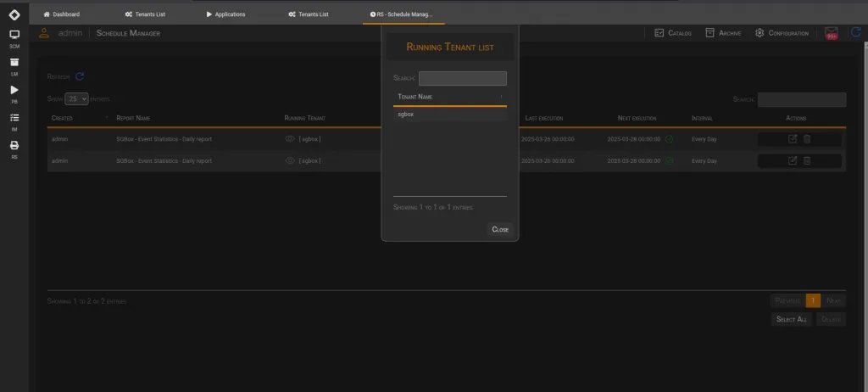This screenshot has height=392, width=868.
Task: Toggle eye icon for first row's running tenant
Action: 290,139
